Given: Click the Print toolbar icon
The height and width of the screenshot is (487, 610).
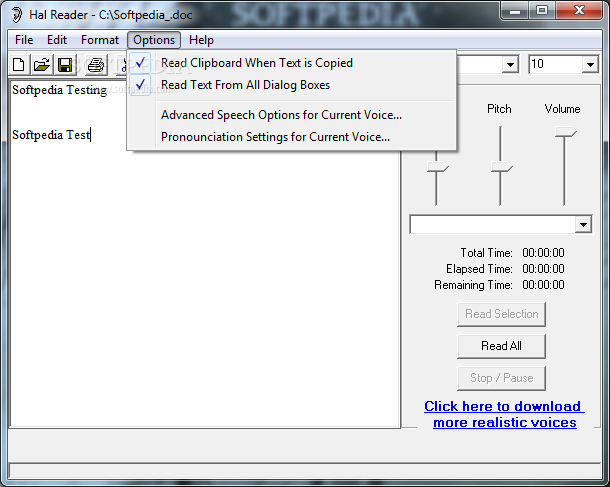Looking at the screenshot, I should tap(96, 65).
